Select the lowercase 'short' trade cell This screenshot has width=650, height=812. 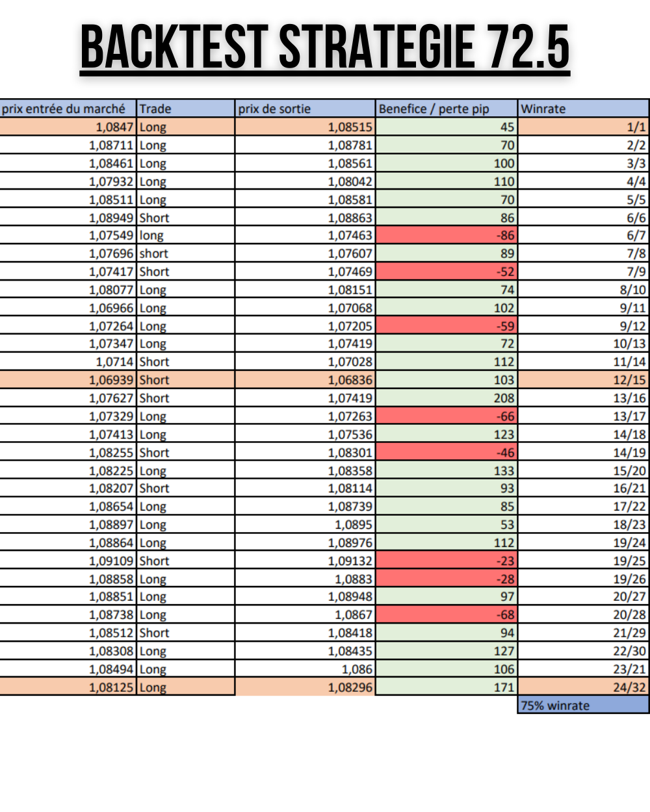coord(185,254)
